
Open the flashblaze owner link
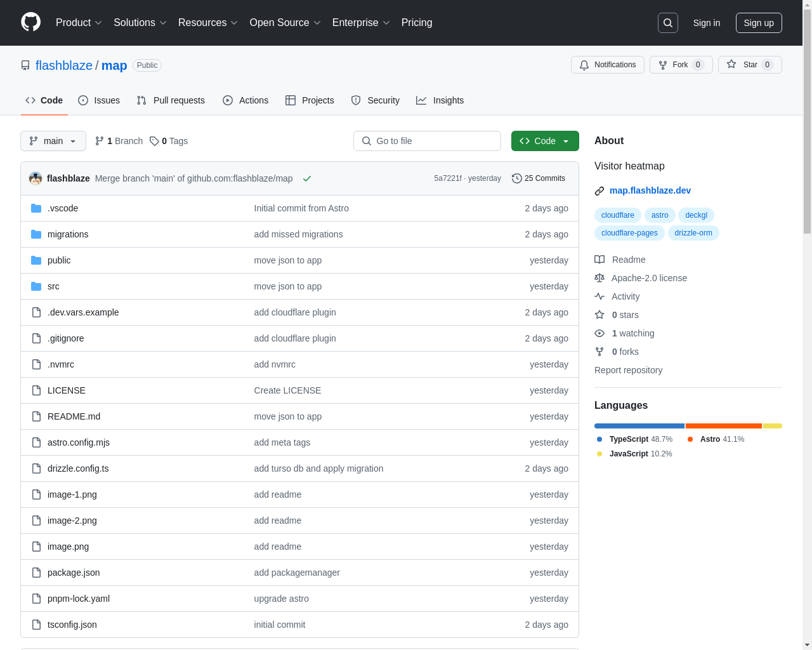(x=64, y=65)
